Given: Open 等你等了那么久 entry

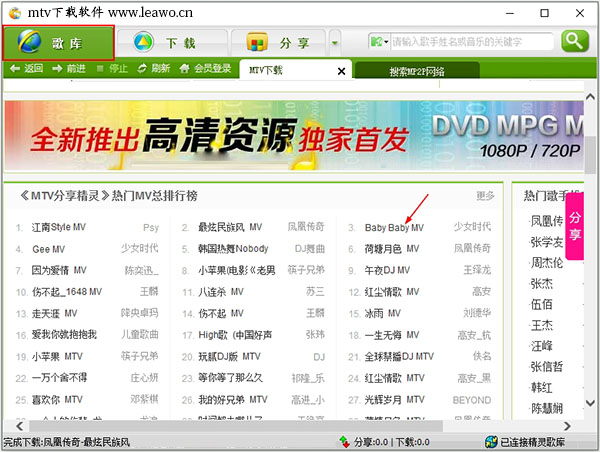Looking at the screenshot, I should coord(230,378).
